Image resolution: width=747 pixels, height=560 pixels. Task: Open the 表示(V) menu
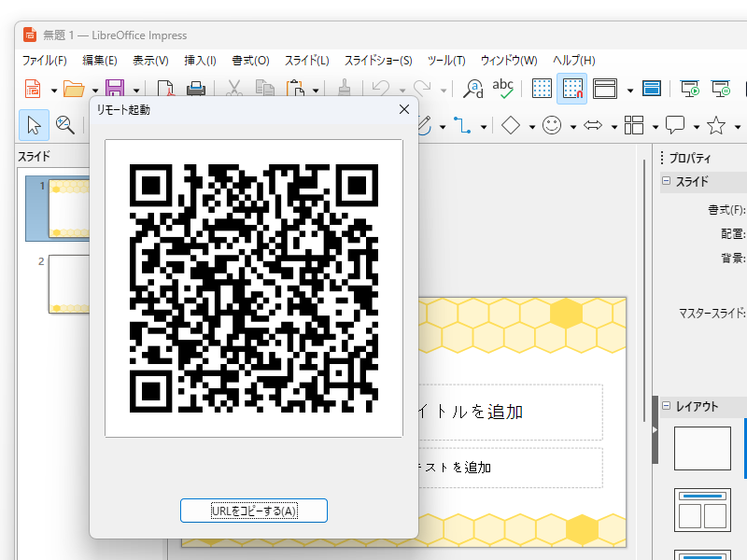pyautogui.click(x=150, y=61)
